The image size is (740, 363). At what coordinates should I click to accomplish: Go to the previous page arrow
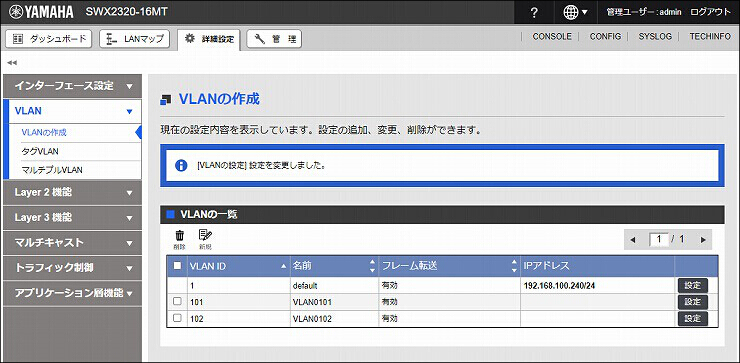(633, 240)
